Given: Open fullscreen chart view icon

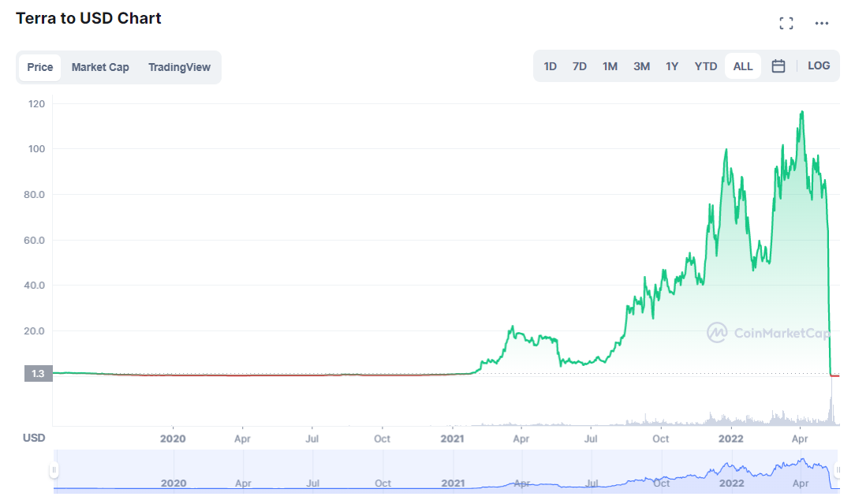Looking at the screenshot, I should coord(786,23).
